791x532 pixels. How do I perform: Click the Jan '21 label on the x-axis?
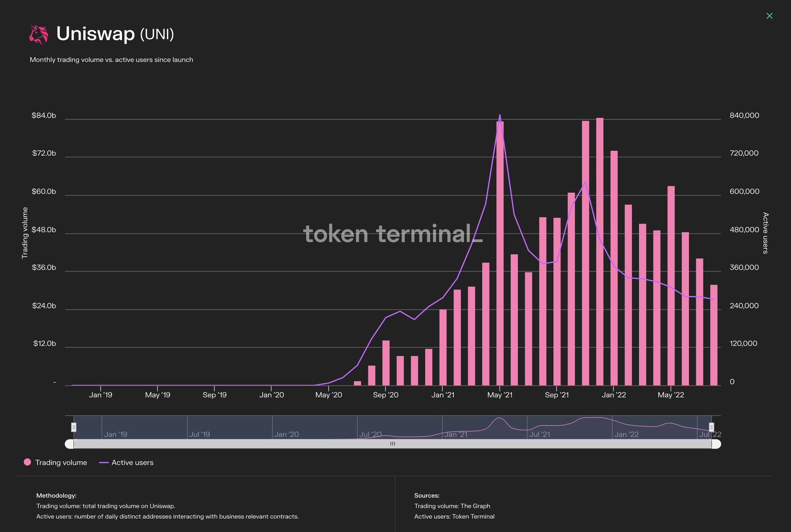tap(443, 395)
